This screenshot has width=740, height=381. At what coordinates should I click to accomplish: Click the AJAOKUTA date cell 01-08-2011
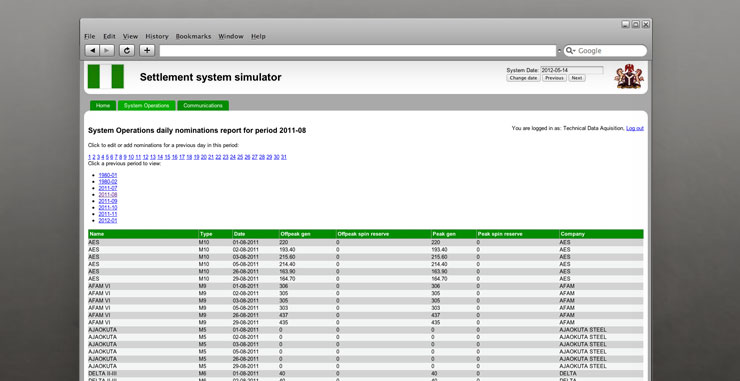click(245, 330)
